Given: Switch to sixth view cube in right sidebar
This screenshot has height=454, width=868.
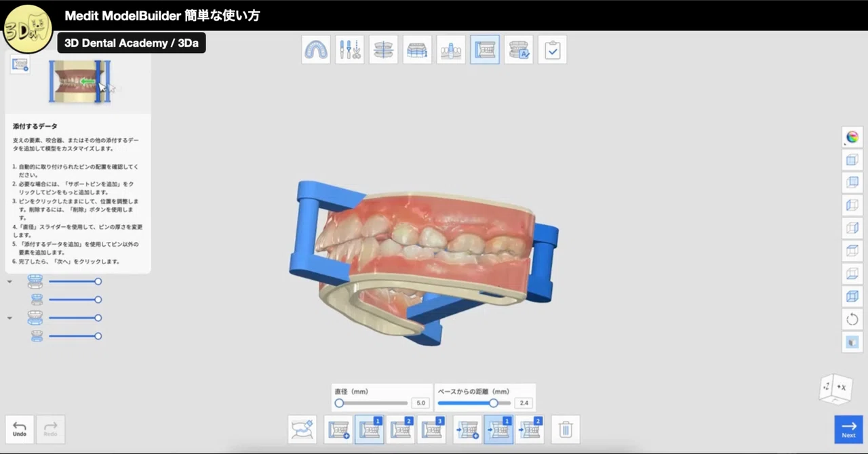Looking at the screenshot, I should coord(852,274).
